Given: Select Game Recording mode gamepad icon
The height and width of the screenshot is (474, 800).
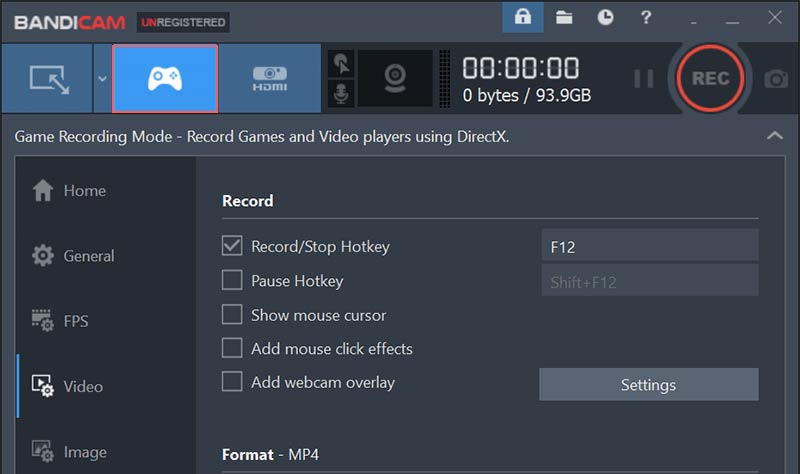Looking at the screenshot, I should 164,79.
